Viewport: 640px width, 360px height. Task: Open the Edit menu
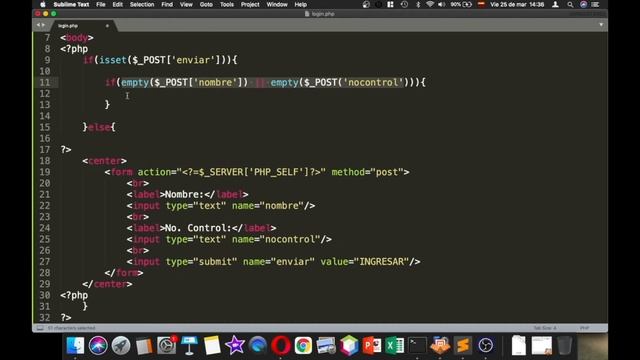pos(118,4)
